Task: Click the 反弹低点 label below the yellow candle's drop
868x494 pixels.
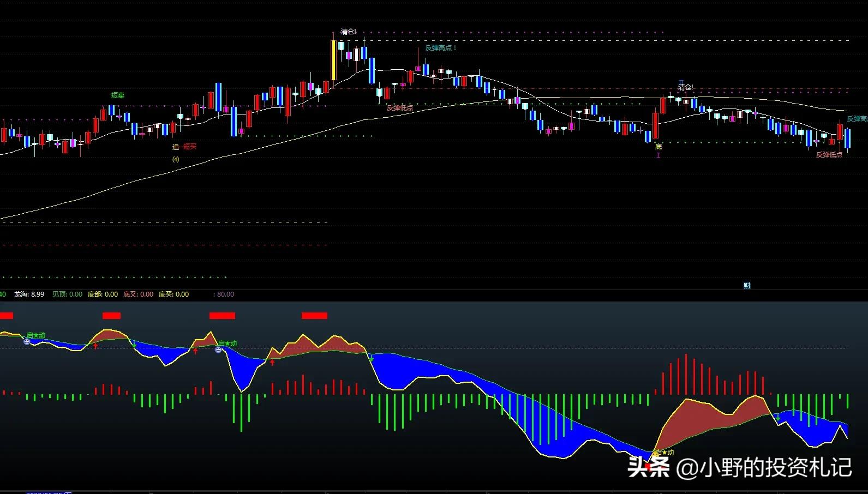Action: point(400,108)
